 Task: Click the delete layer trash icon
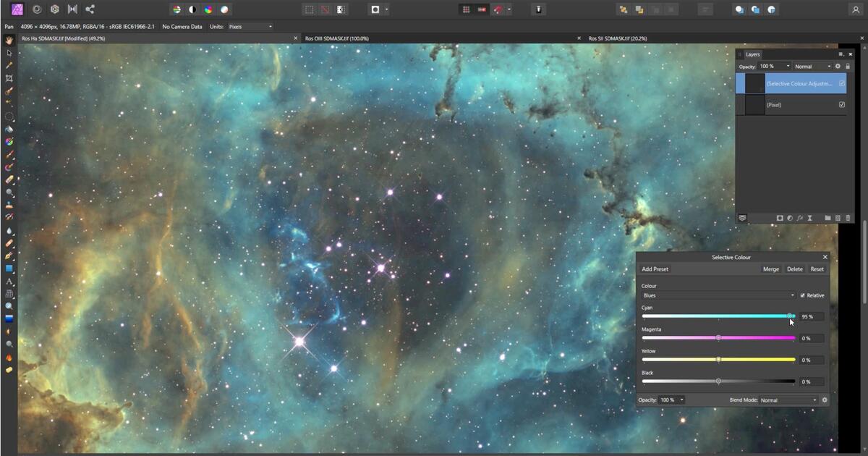[848, 218]
